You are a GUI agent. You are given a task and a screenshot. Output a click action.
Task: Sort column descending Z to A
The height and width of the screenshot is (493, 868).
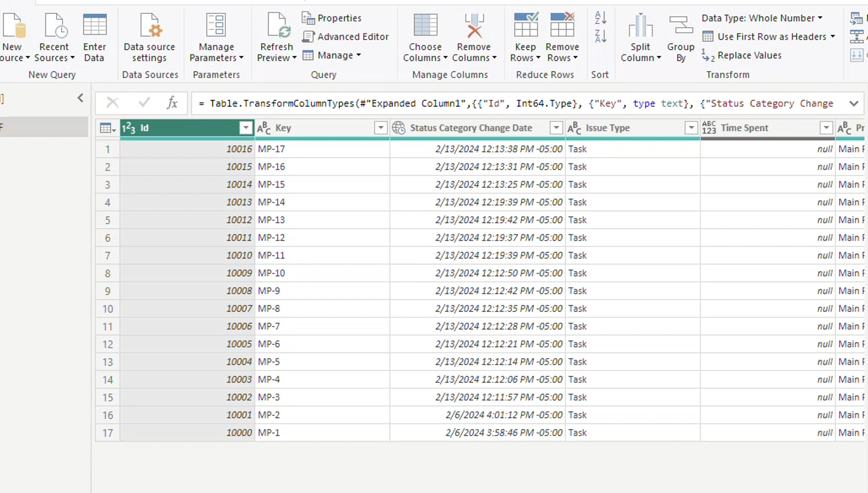[600, 36]
